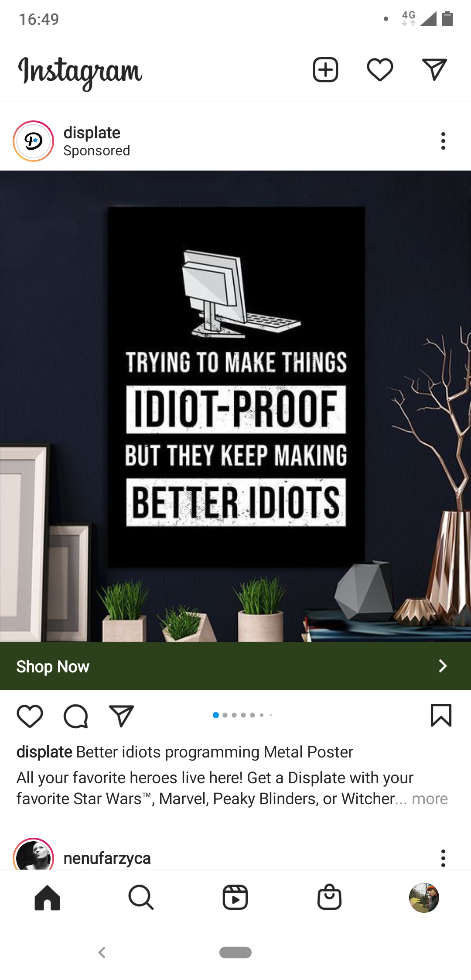Open displate username in post header

(x=92, y=133)
